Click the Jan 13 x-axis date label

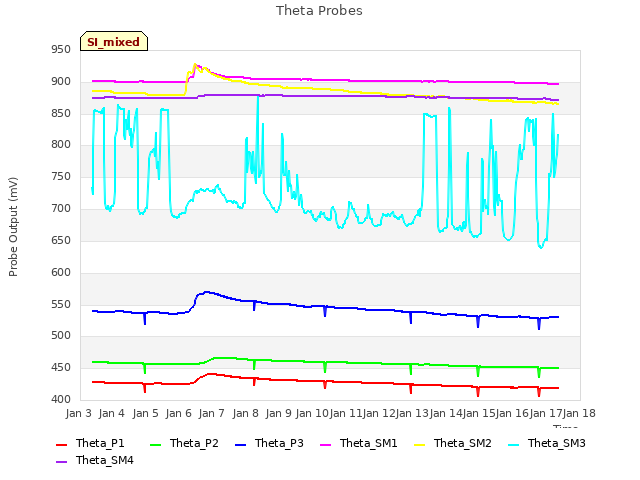click(x=412, y=413)
